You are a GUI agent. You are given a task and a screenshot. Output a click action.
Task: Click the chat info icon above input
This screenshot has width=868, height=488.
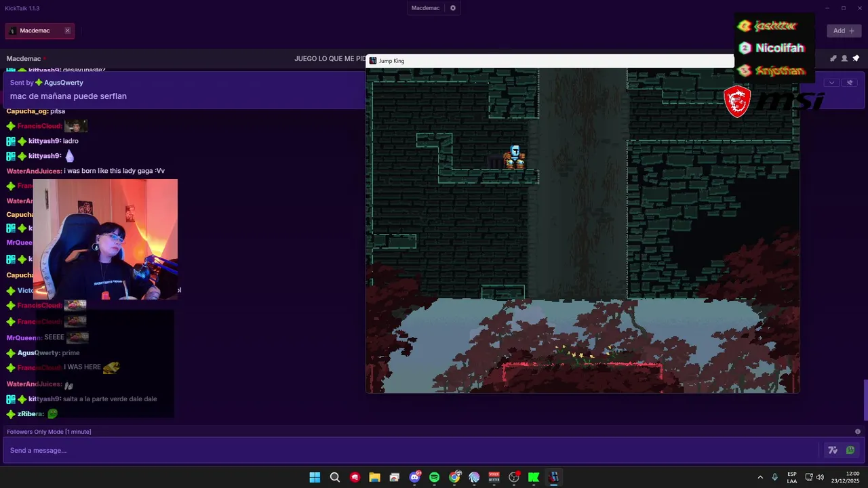pos(858,432)
